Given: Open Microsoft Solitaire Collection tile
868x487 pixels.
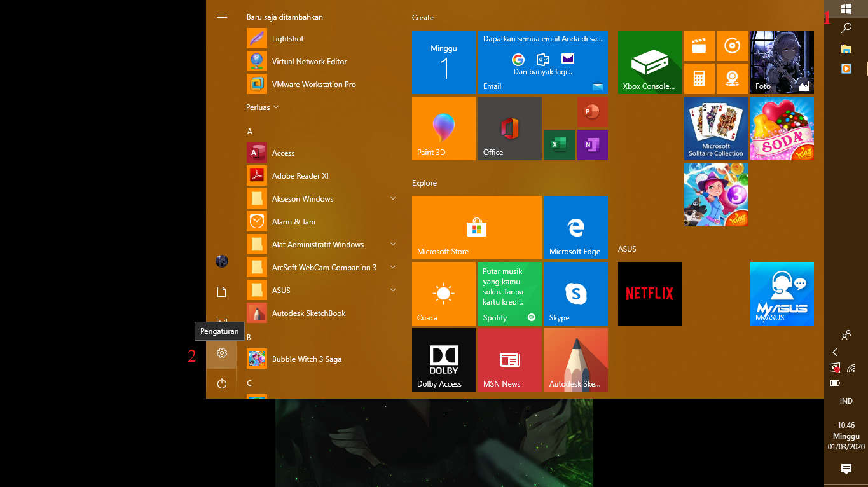Looking at the screenshot, I should point(716,128).
